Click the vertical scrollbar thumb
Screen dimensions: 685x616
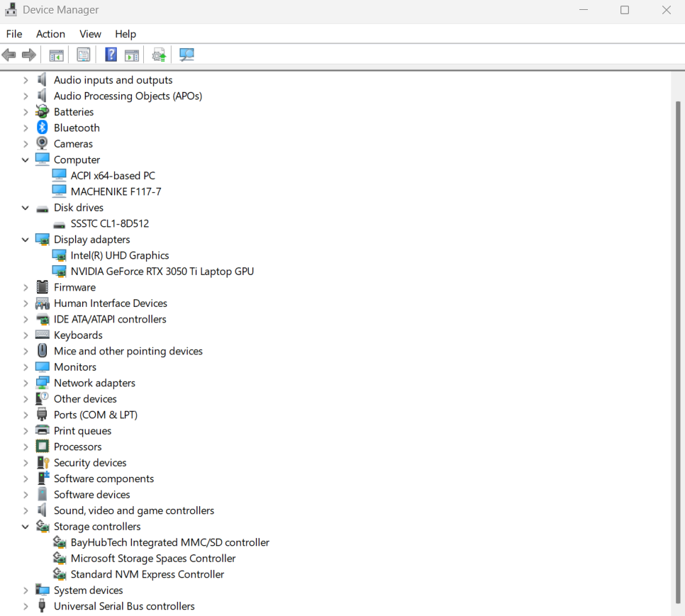tap(678, 352)
